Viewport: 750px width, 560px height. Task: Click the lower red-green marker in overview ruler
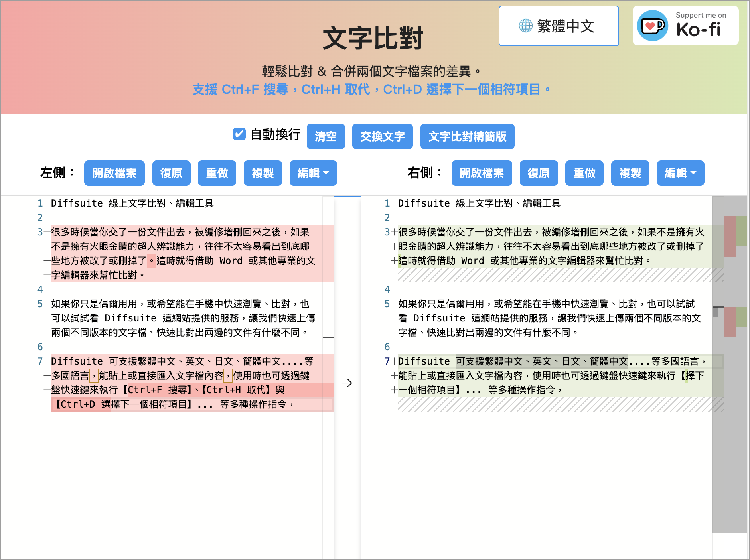pos(735,321)
